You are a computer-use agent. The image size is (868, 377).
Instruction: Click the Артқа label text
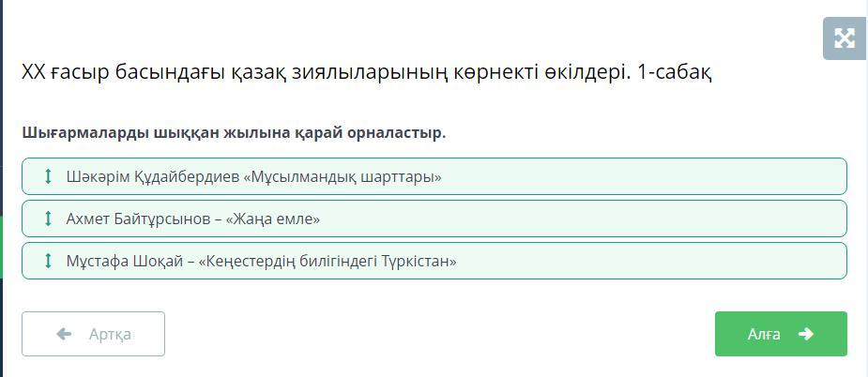[110, 334]
